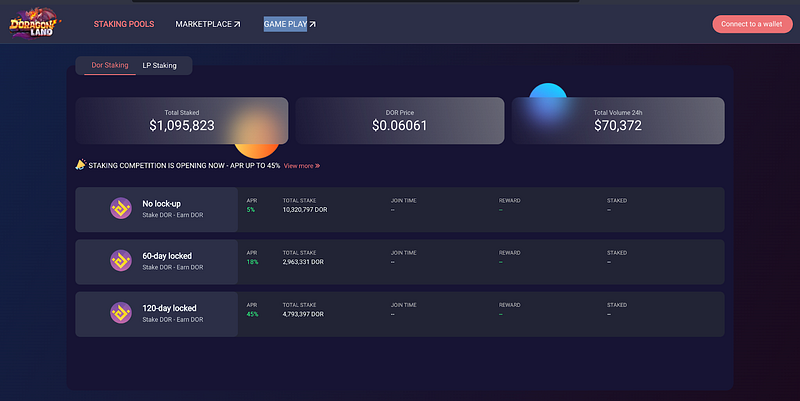This screenshot has height=401, width=800.
Task: Click the 45% APR value in the 120-day locked row
Action: (x=253, y=314)
